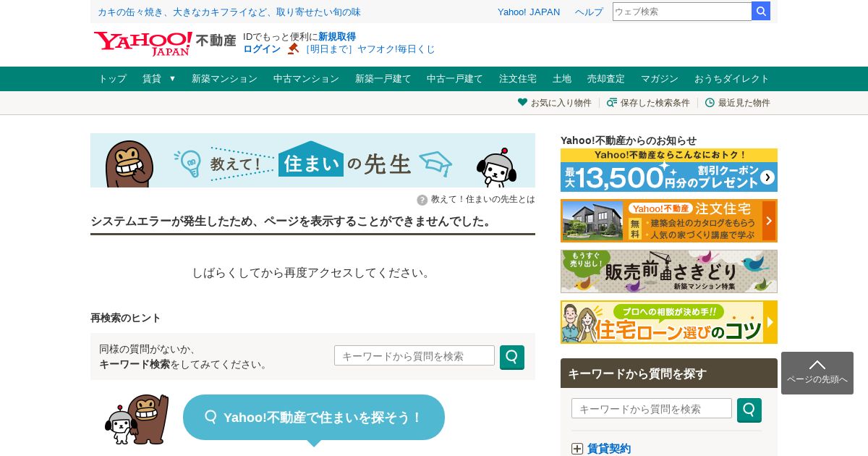Open the 賃貸 dropdown arrow in navigation
This screenshot has width=868, height=456.
[172, 78]
